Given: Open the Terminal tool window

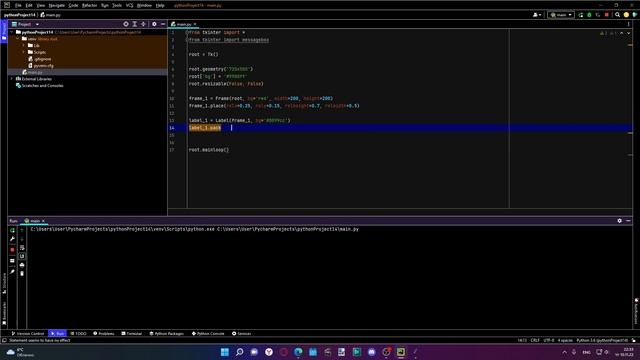Looking at the screenshot, I should coord(131,333).
